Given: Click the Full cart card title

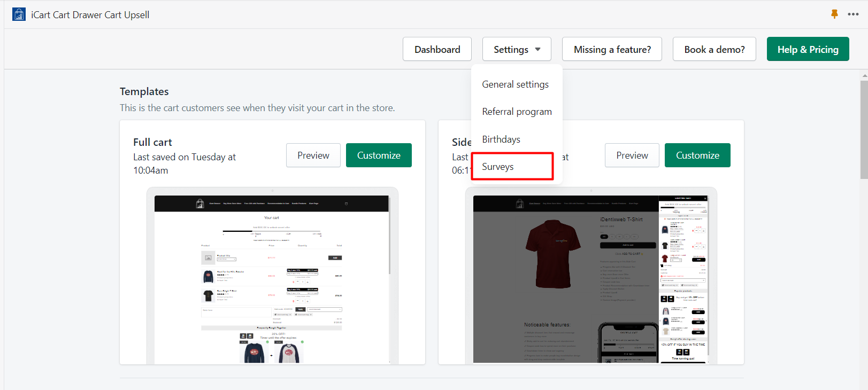Looking at the screenshot, I should pyautogui.click(x=152, y=142).
